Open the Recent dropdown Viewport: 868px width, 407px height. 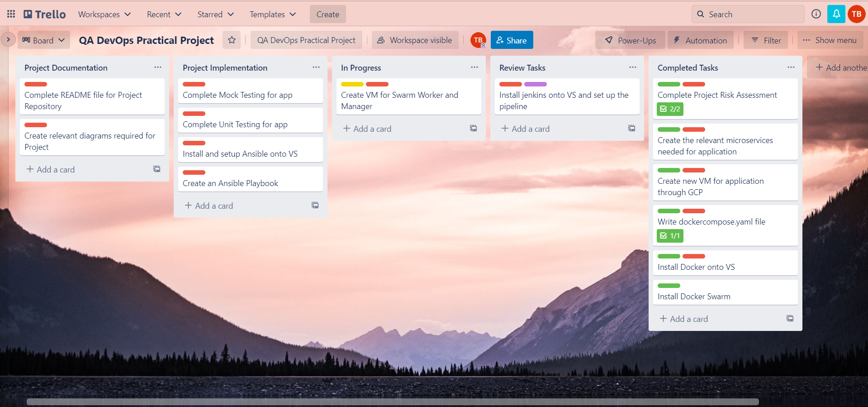click(164, 14)
